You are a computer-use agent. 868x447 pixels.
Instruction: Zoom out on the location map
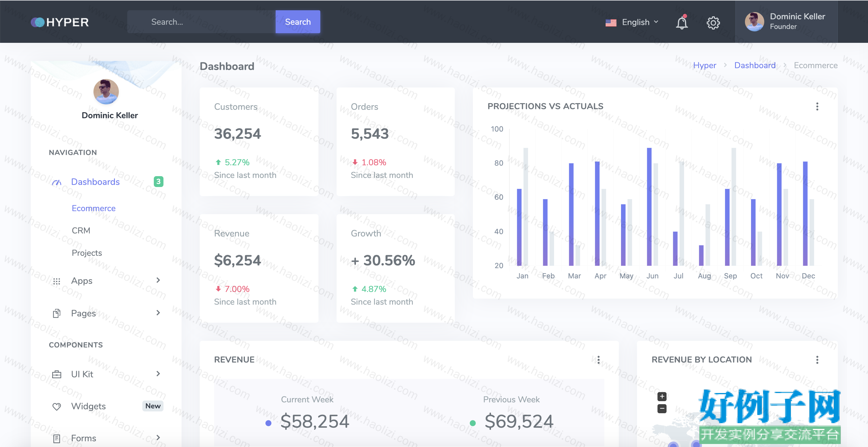[x=662, y=409]
